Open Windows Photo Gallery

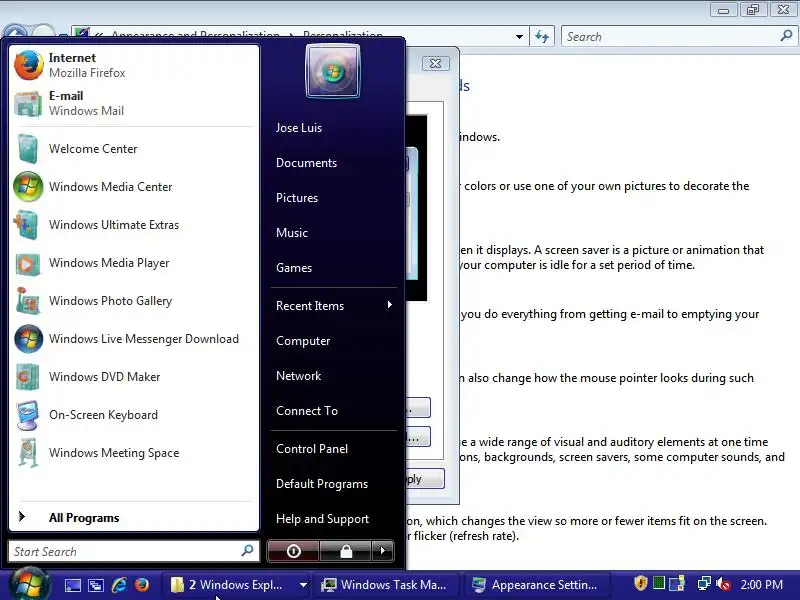click(x=134, y=301)
